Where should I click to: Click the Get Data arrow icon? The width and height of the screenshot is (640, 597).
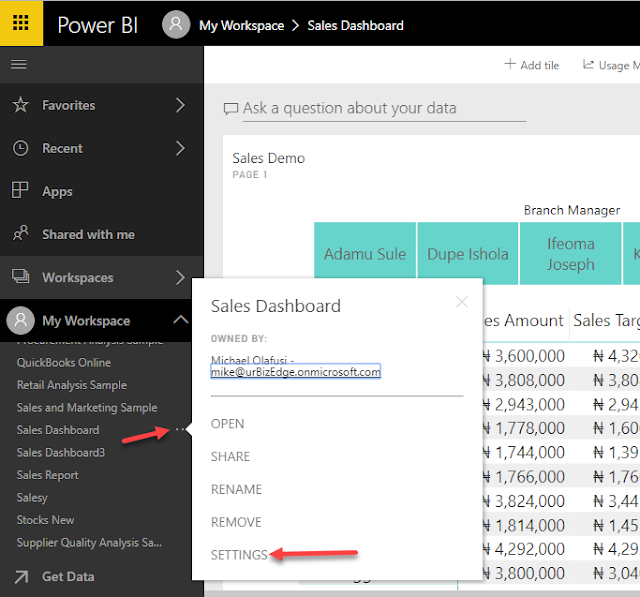click(20, 576)
